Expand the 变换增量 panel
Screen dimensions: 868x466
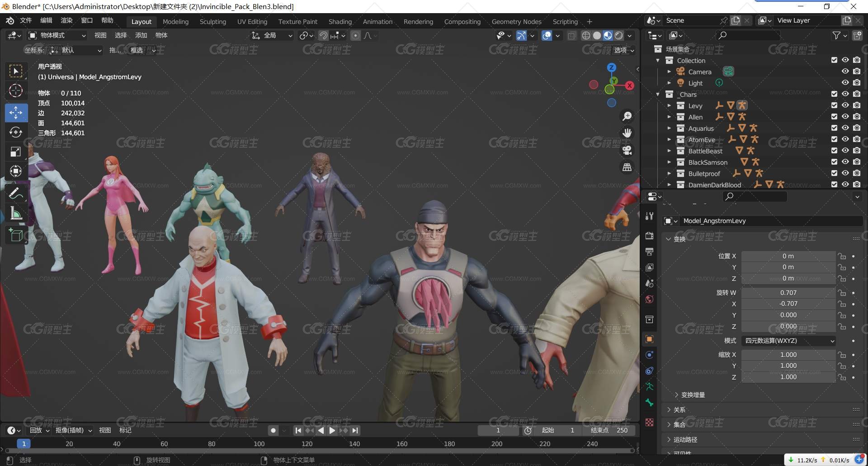(689, 395)
